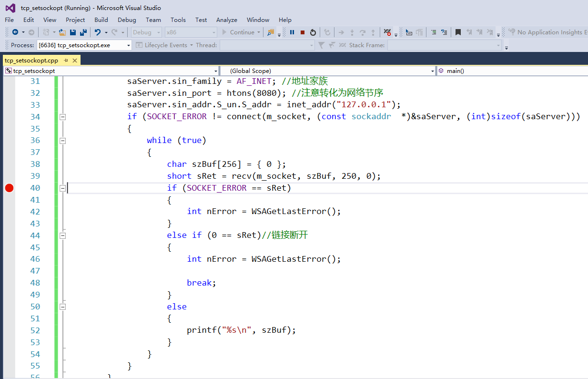Collapse the else-if block at line 44
Screen dimensions: 588x379
point(62,236)
